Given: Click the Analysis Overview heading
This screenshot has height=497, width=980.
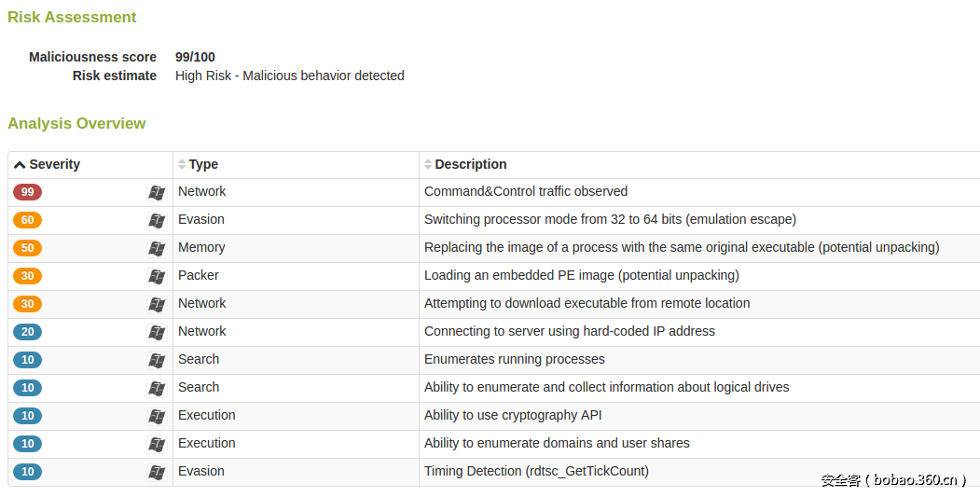Looking at the screenshot, I should tap(76, 124).
